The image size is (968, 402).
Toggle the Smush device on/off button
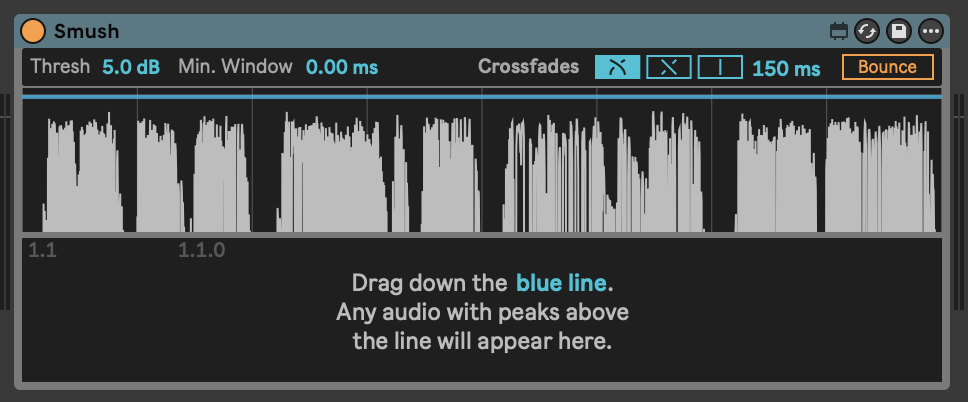pyautogui.click(x=34, y=31)
